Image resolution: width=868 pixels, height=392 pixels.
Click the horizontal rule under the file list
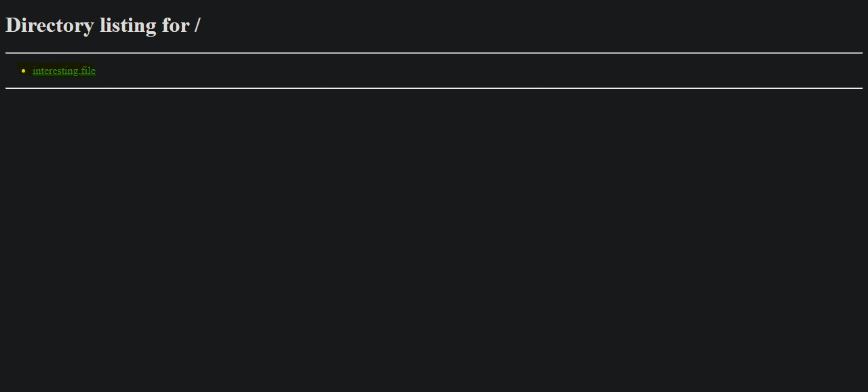[434, 88]
